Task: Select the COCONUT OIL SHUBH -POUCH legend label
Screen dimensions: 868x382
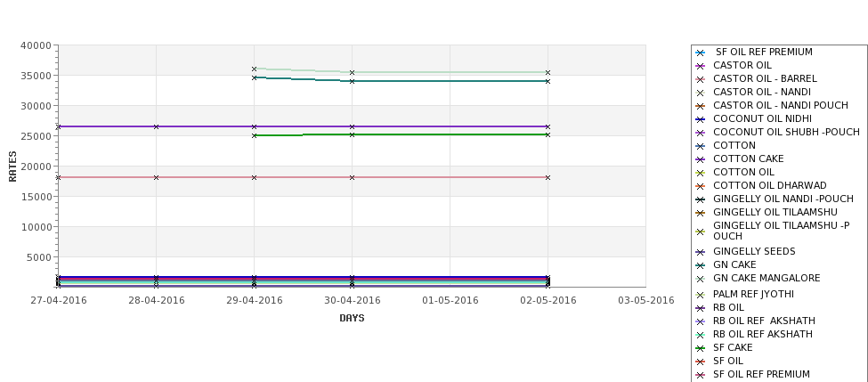Action: tap(786, 133)
